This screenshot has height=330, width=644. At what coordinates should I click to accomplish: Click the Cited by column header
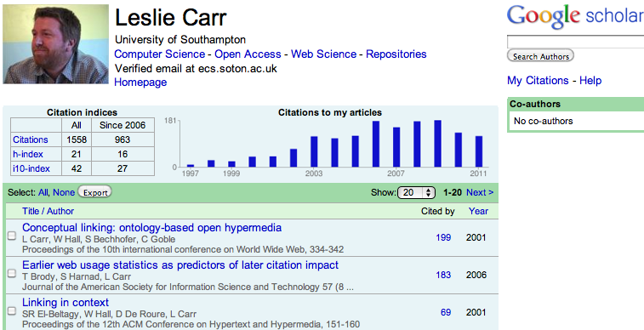[438, 212]
